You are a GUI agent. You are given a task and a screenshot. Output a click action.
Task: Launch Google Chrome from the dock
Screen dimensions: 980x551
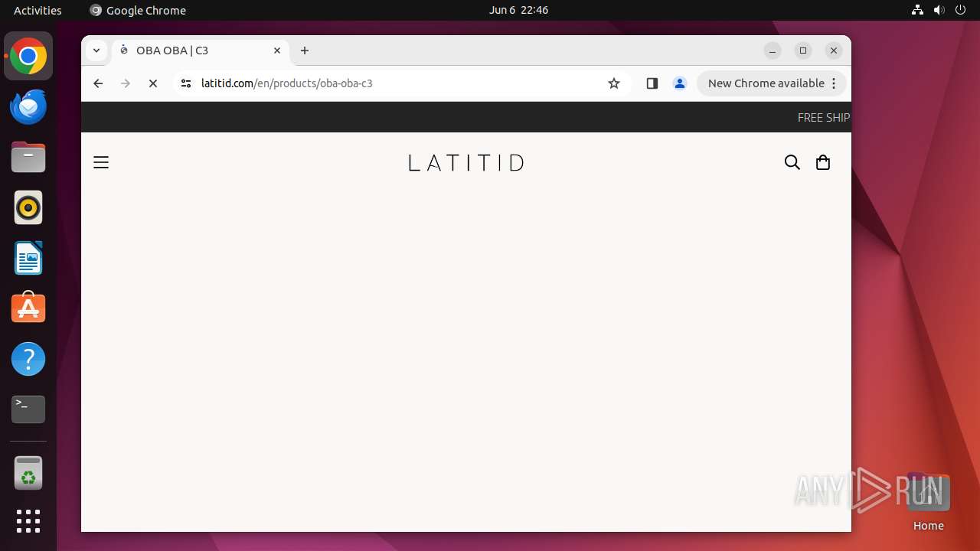pos(28,57)
